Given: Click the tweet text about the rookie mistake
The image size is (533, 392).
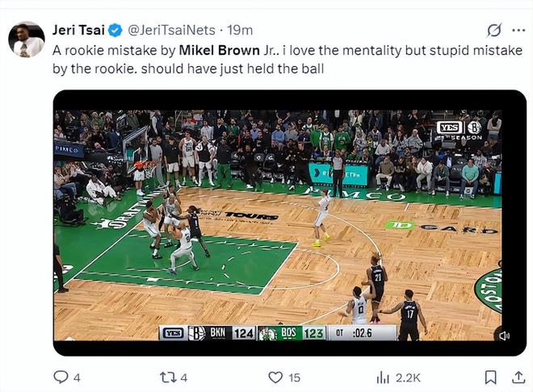Looking at the screenshot, I should (287, 60).
